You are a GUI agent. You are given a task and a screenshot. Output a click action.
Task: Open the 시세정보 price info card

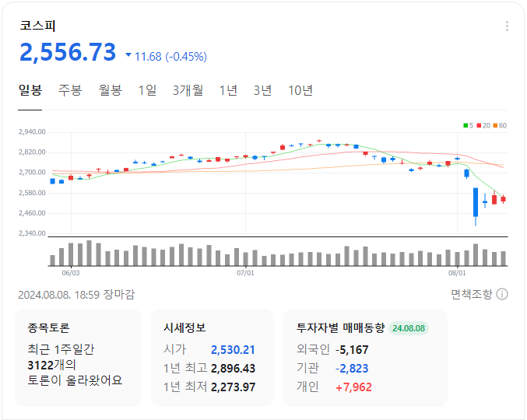pos(213,358)
